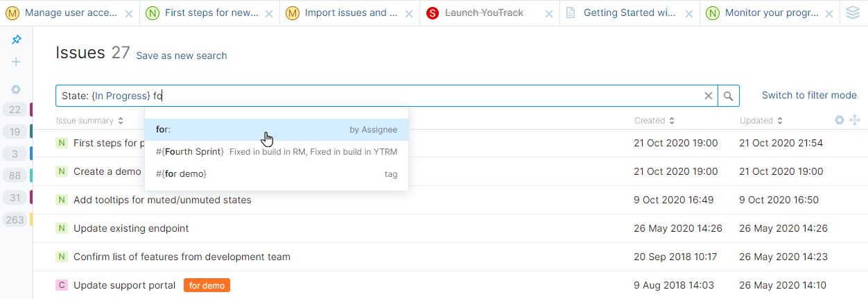Image resolution: width=868 pixels, height=299 pixels.
Task: Open sidebar settings gear icon
Action: [16, 89]
